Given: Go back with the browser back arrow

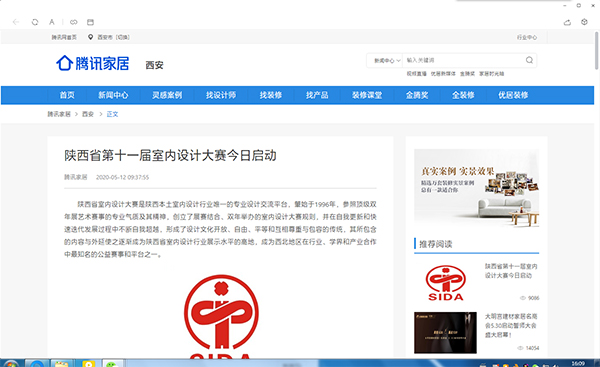Looking at the screenshot, I should coord(16,22).
